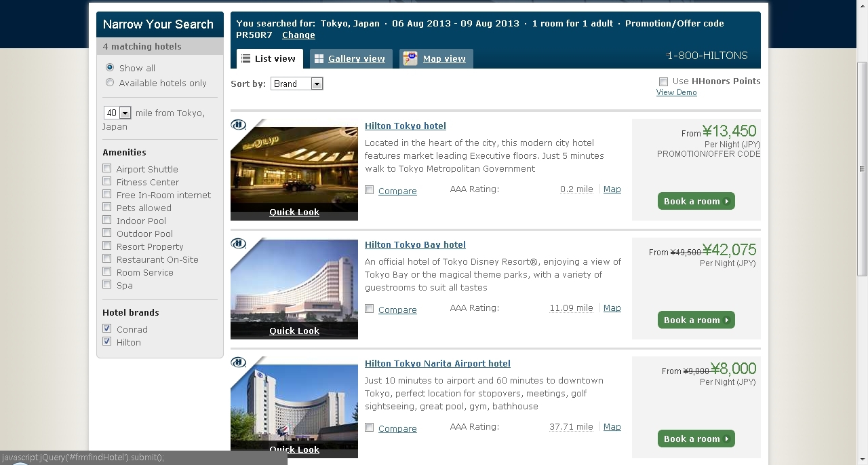Image resolution: width=868 pixels, height=465 pixels.
Task: Book a room at Narita Airport hotel
Action: (x=696, y=439)
